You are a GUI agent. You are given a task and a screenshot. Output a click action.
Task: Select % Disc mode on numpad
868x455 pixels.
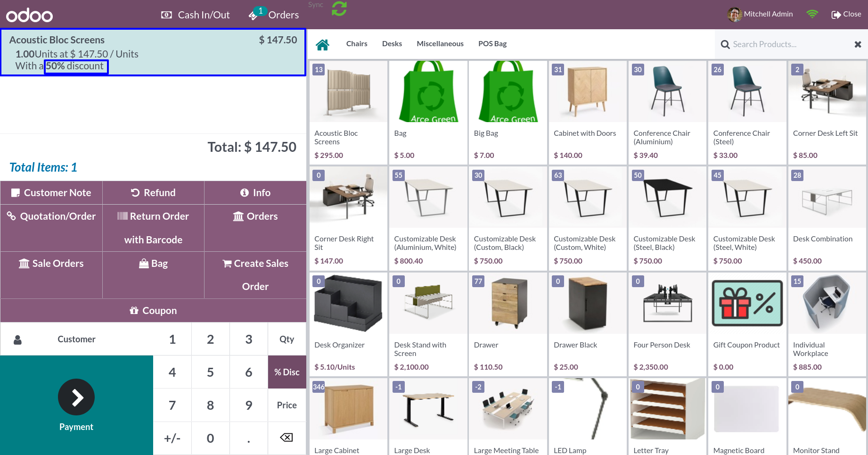click(287, 372)
